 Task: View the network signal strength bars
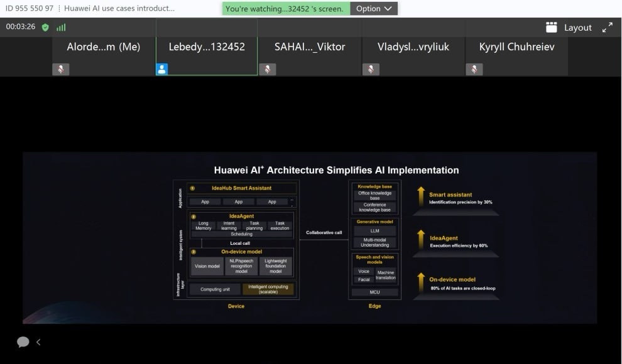[61, 28]
